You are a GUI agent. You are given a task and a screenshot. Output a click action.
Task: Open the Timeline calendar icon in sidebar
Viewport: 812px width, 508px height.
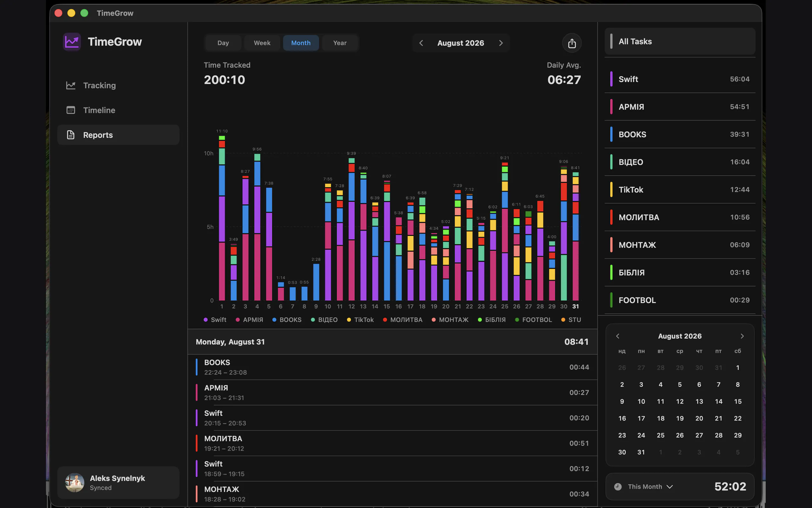71,110
